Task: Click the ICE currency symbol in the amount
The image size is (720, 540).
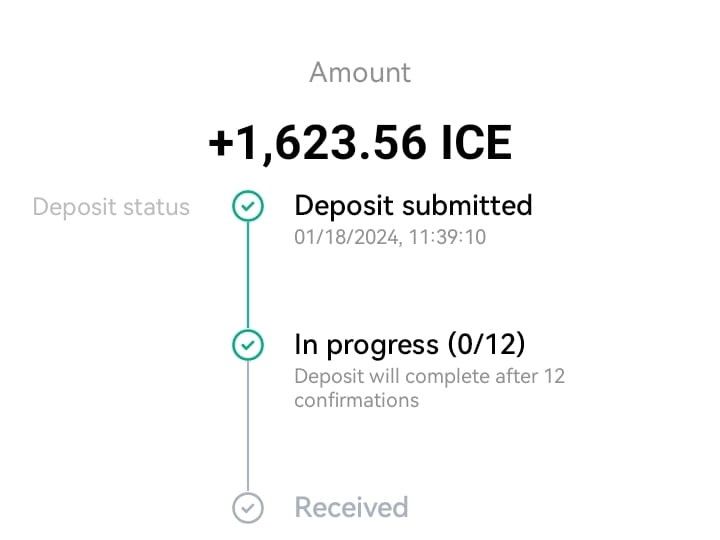Action: [x=476, y=143]
